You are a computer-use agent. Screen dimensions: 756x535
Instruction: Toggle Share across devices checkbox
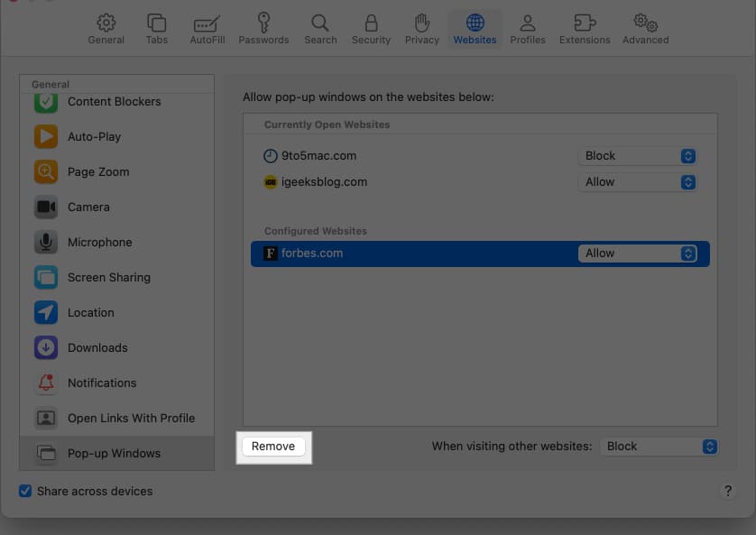click(x=25, y=491)
